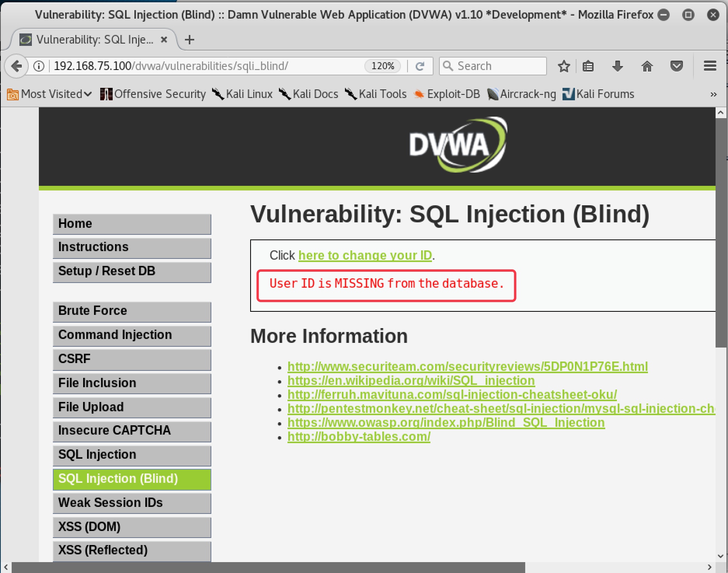Open the owasp.org Blind_SQL_Injection link
Viewport: 728px width, 573px height.
(446, 423)
